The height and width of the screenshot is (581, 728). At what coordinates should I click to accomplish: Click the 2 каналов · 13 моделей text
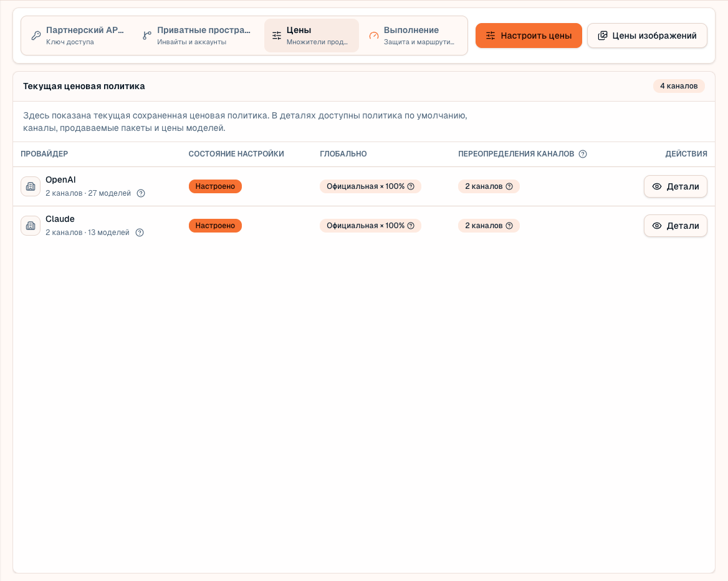pyautogui.click(x=87, y=233)
